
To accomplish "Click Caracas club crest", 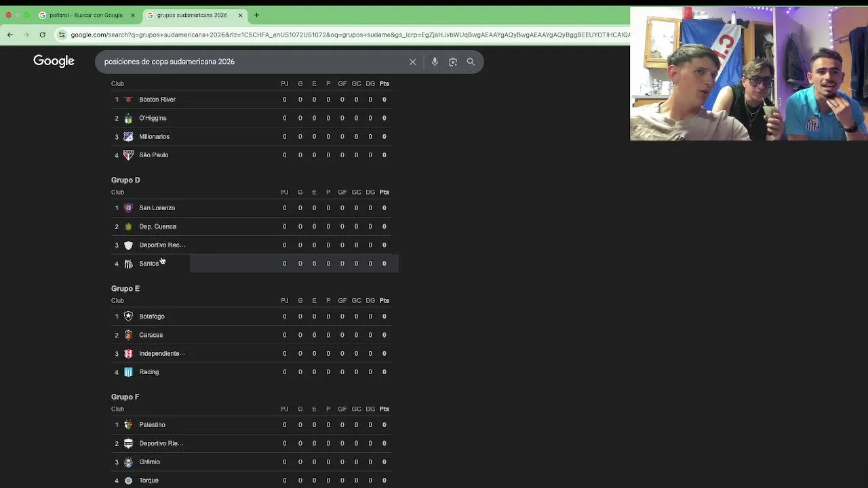I will (128, 335).
